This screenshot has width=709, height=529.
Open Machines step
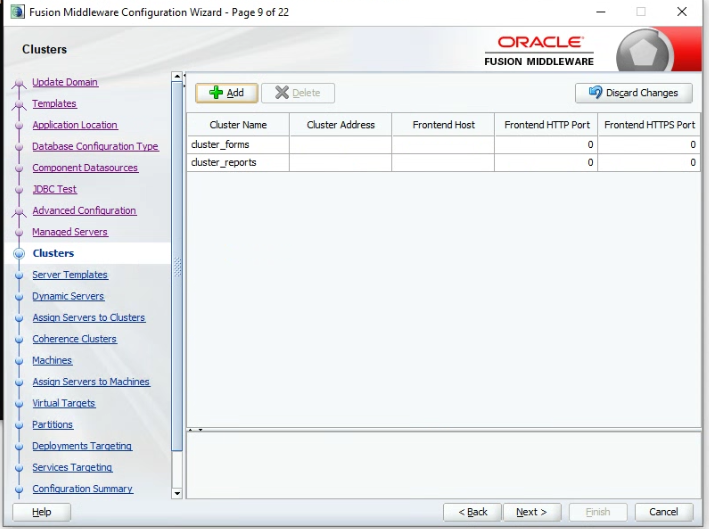click(x=52, y=360)
